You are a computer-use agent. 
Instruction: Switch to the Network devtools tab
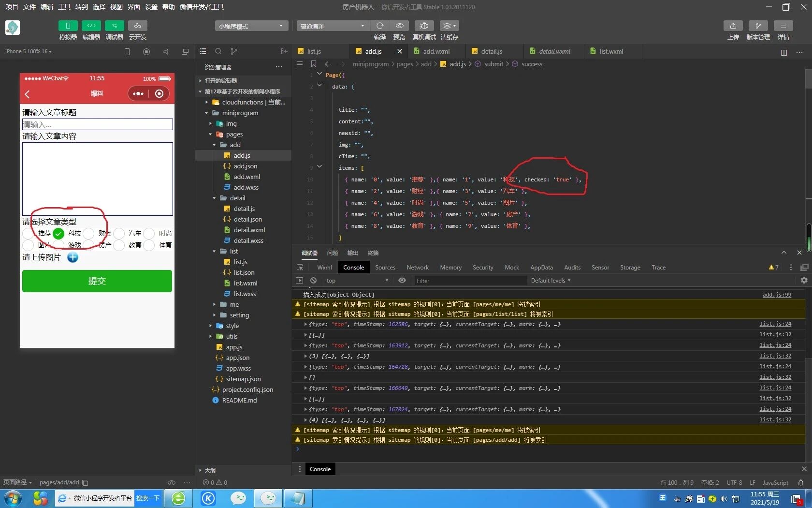point(418,268)
